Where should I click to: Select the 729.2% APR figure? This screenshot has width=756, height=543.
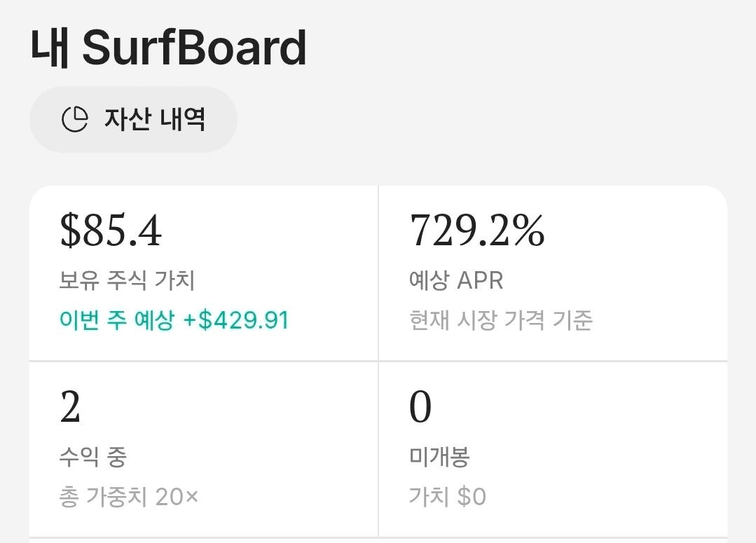(477, 231)
